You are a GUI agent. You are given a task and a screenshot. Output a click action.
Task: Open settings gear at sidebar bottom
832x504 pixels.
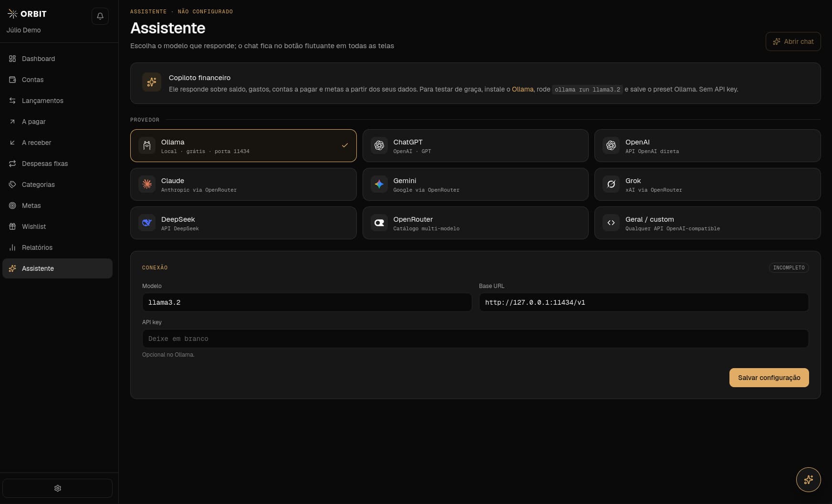click(x=58, y=488)
